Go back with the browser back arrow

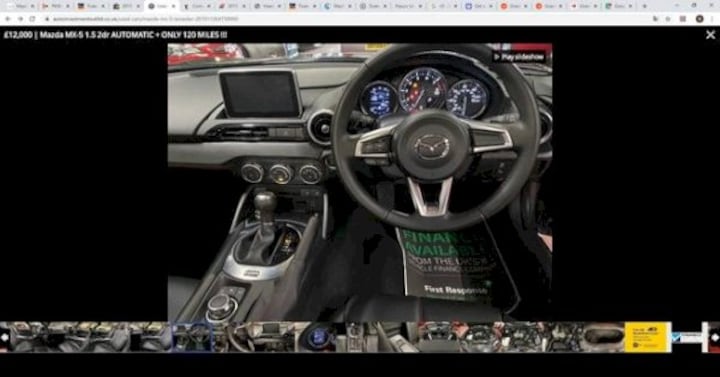[x=8, y=19]
